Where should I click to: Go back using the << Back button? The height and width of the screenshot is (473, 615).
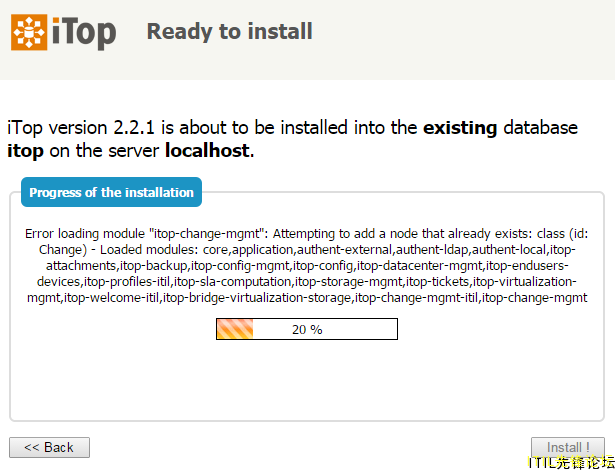tap(49, 448)
